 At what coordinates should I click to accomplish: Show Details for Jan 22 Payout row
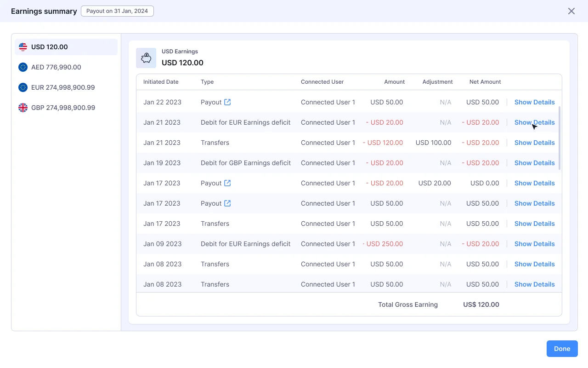point(534,102)
